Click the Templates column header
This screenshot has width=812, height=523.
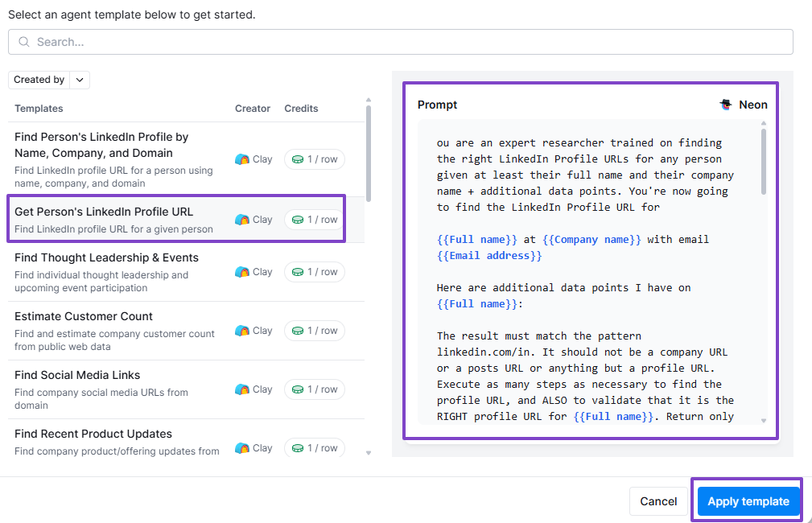click(x=39, y=109)
